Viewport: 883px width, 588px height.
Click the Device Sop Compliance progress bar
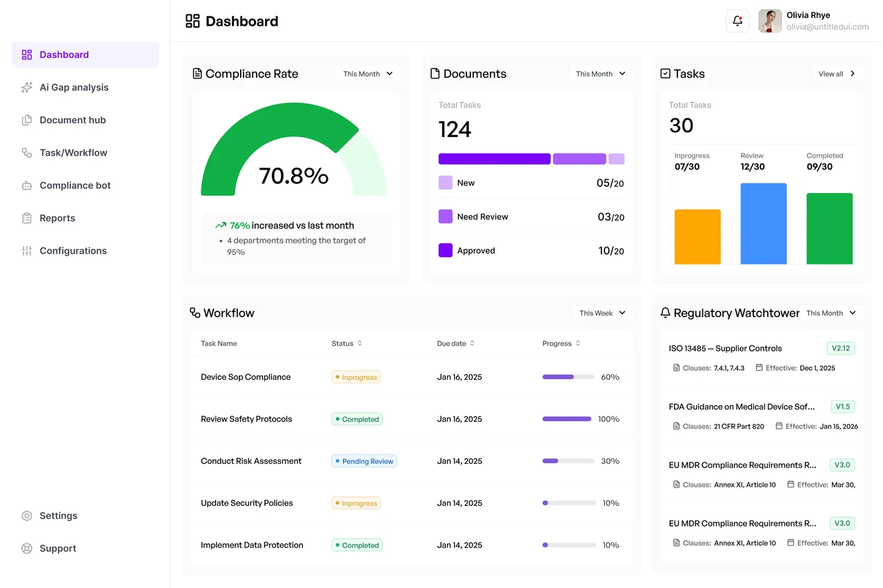(x=568, y=377)
